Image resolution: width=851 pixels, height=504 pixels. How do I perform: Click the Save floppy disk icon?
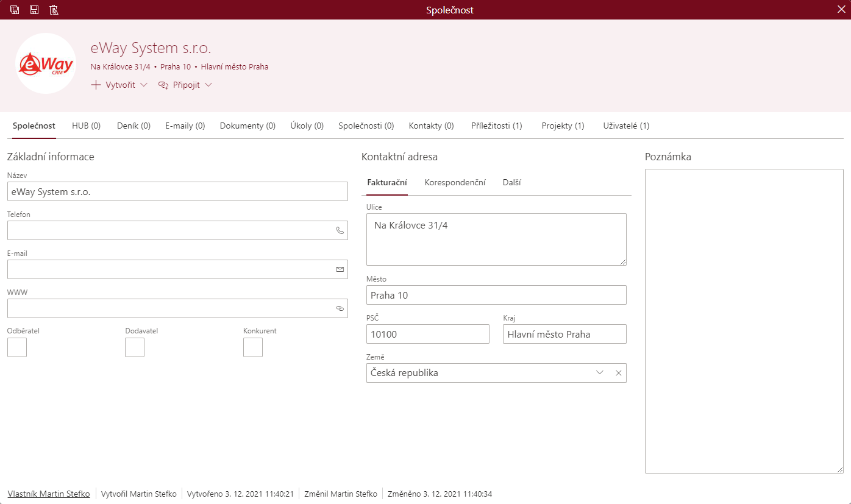tap(34, 10)
